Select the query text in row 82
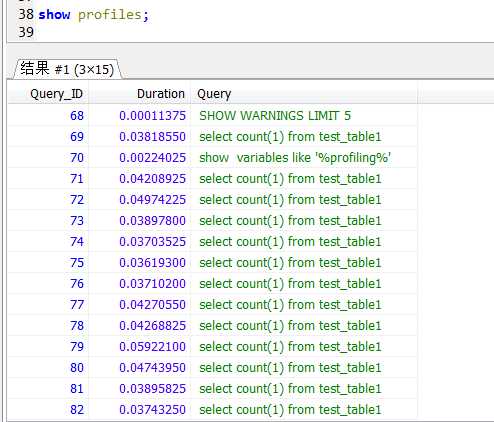Screen dimensions: 494x422 click(290, 410)
